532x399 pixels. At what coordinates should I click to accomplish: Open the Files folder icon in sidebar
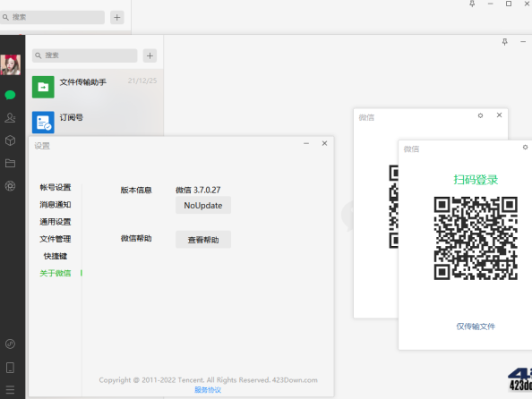tap(10, 163)
